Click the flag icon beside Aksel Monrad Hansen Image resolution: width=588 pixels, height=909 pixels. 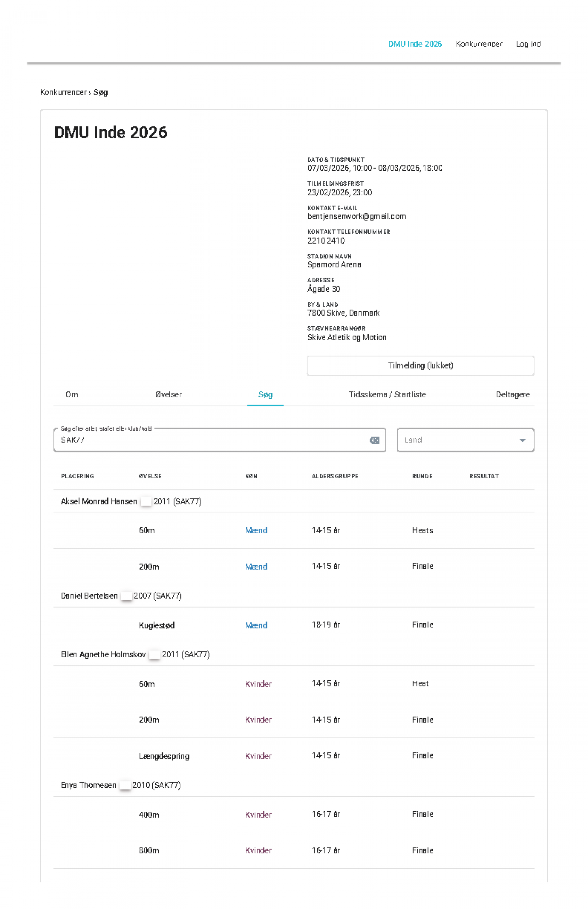(146, 501)
